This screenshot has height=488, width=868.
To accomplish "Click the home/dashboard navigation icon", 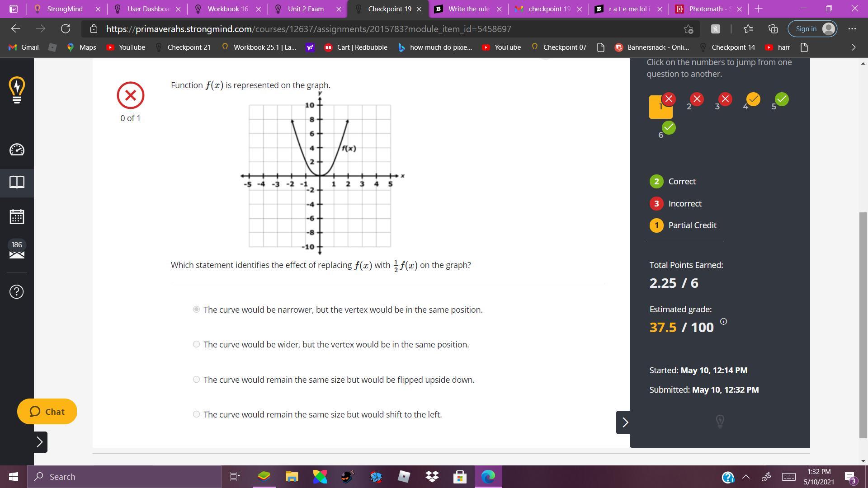I will pos(16,149).
